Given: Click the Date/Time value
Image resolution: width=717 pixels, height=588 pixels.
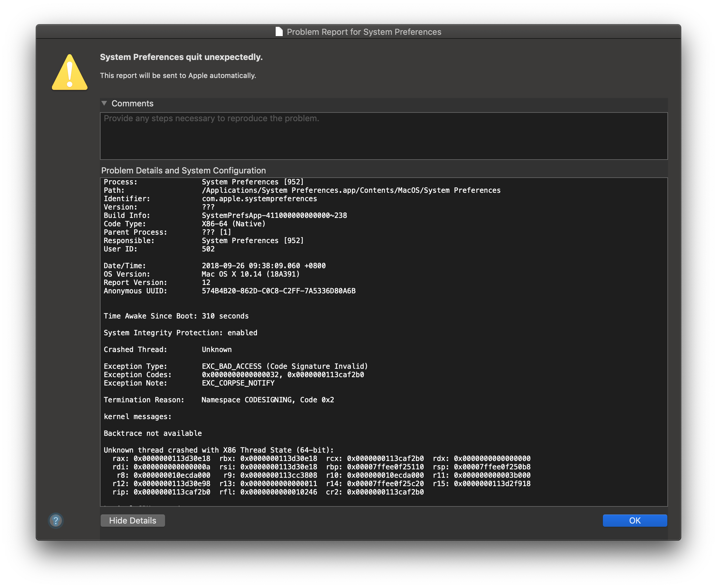Looking at the screenshot, I should (263, 266).
